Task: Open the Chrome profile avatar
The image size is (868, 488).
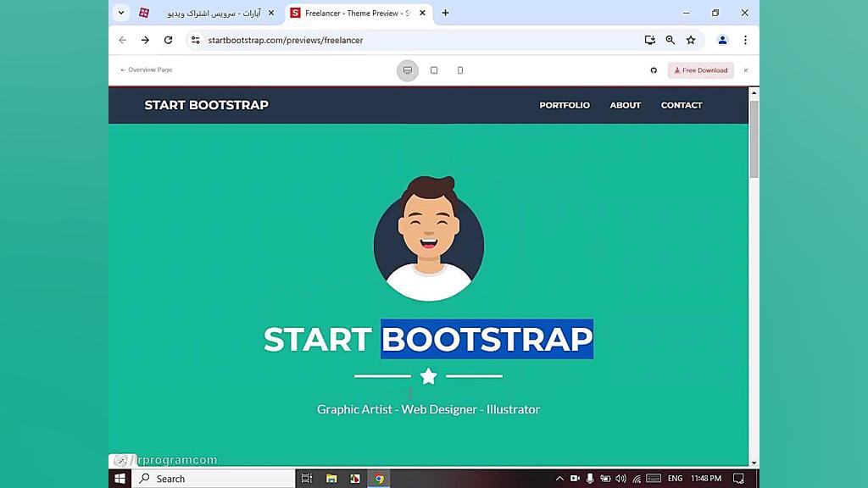Action: pos(722,40)
